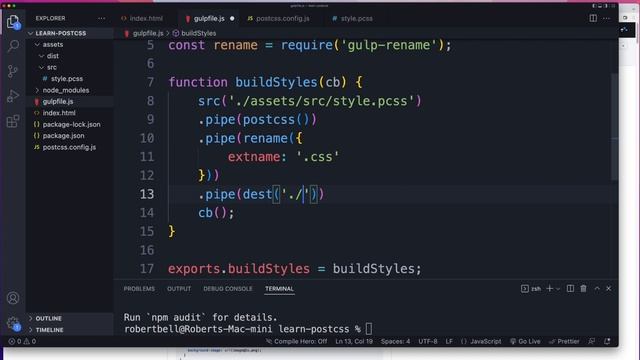Click Ln 13, Col 19 status item
The height and width of the screenshot is (360, 640).
[x=354, y=341]
